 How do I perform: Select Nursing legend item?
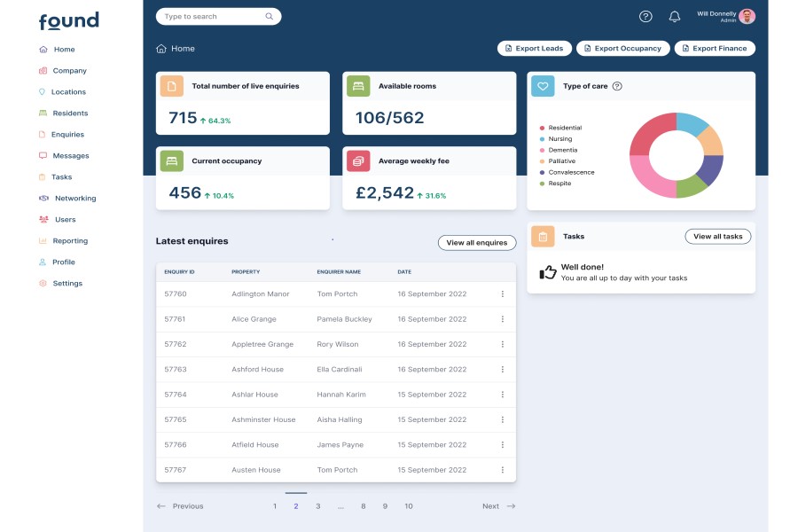click(556, 139)
